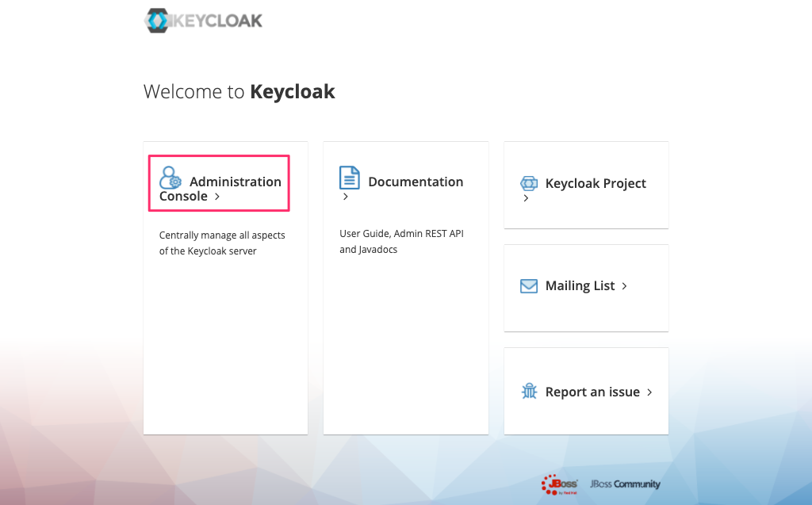The width and height of the screenshot is (812, 505).
Task: Click the JBoss Community logo
Action: [625, 484]
